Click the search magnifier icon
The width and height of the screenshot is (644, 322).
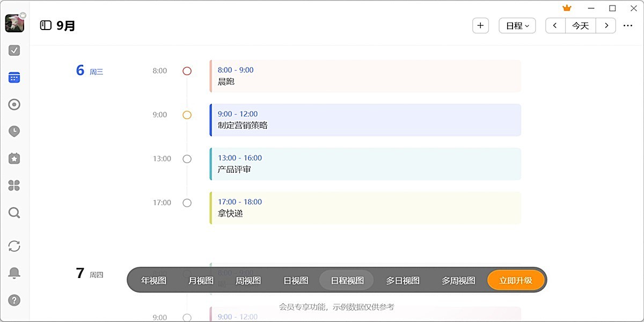point(14,213)
